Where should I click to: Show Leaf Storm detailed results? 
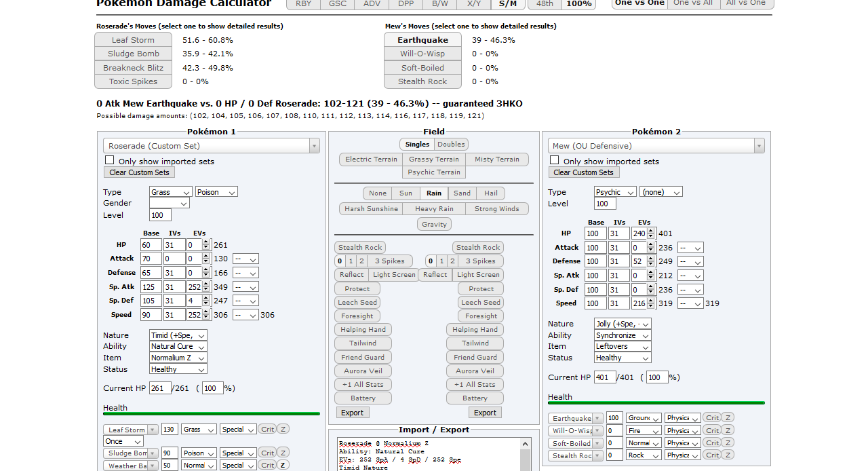pyautogui.click(x=133, y=40)
